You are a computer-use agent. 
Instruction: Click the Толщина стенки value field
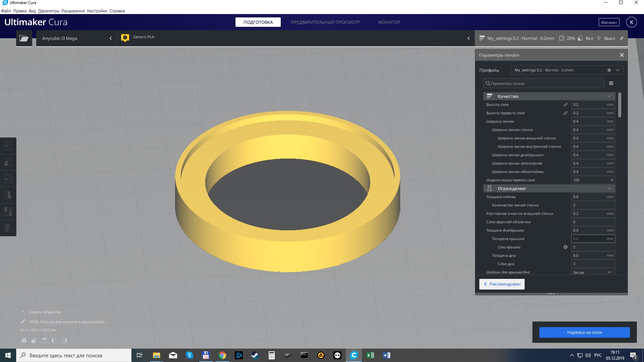coord(593,197)
